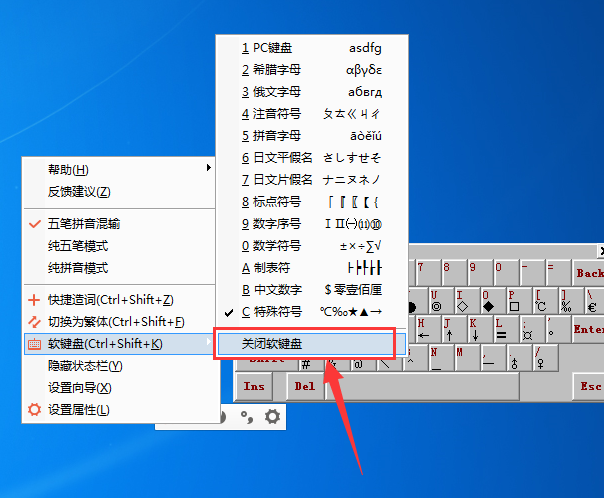The width and height of the screenshot is (604, 498).
Task: Click the space bar on soft keyboard
Action: [x=423, y=386]
